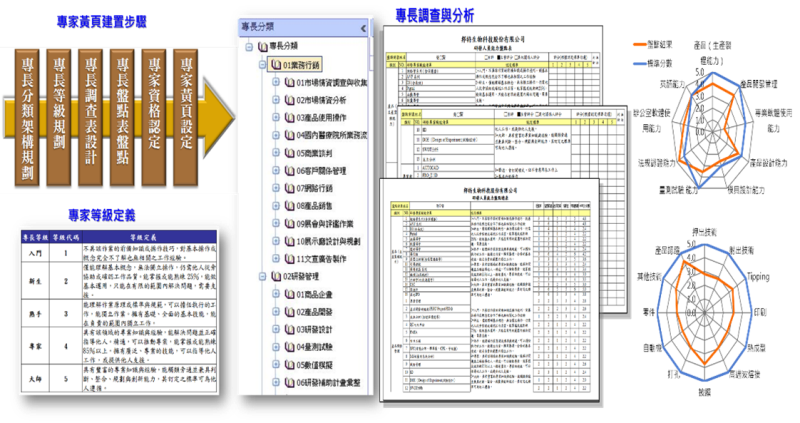Click the book icon of 05商業談判
The image size is (800, 423).
289,153
